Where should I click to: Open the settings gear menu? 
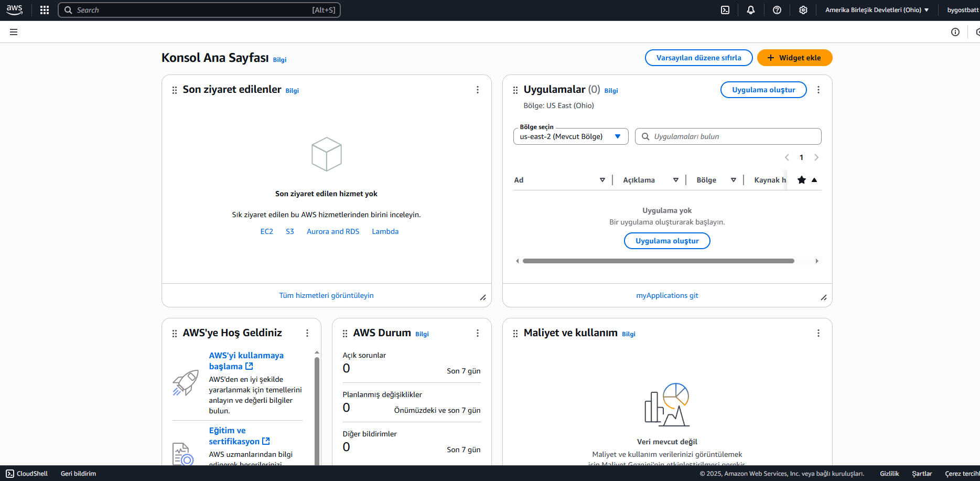click(803, 10)
